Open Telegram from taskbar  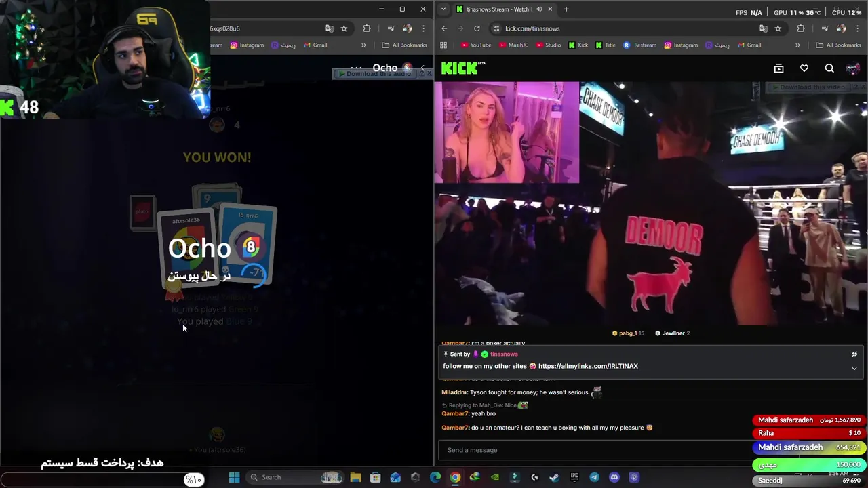[594, 477]
